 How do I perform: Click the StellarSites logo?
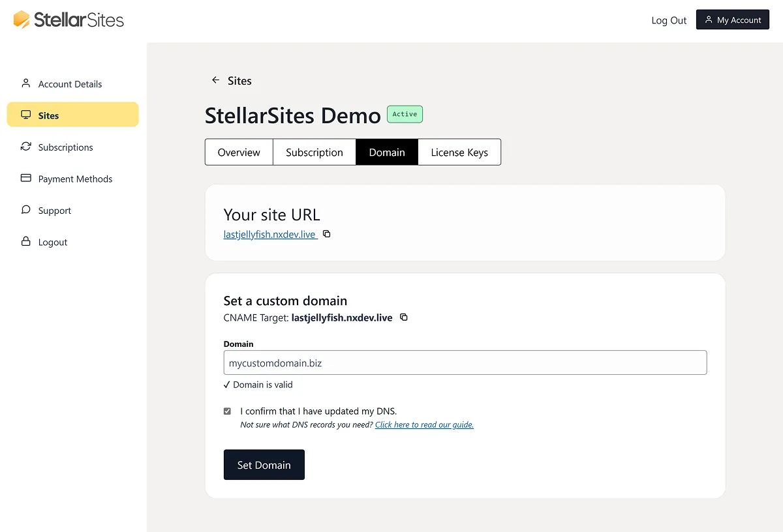coord(67,20)
